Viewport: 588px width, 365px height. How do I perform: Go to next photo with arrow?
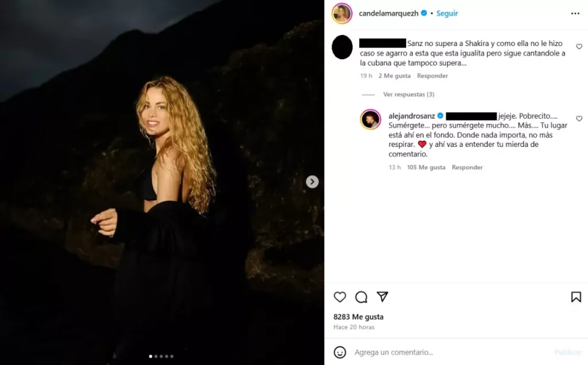312,182
